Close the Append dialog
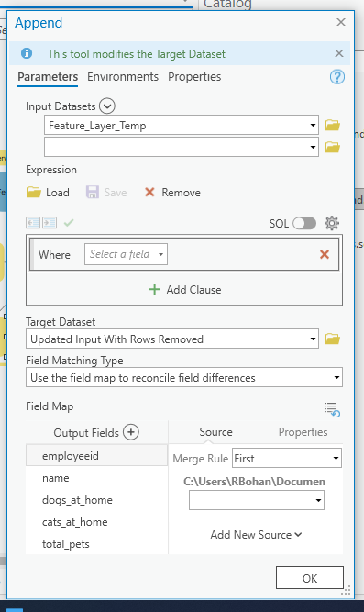The height and width of the screenshot is (612, 364). click(x=341, y=22)
